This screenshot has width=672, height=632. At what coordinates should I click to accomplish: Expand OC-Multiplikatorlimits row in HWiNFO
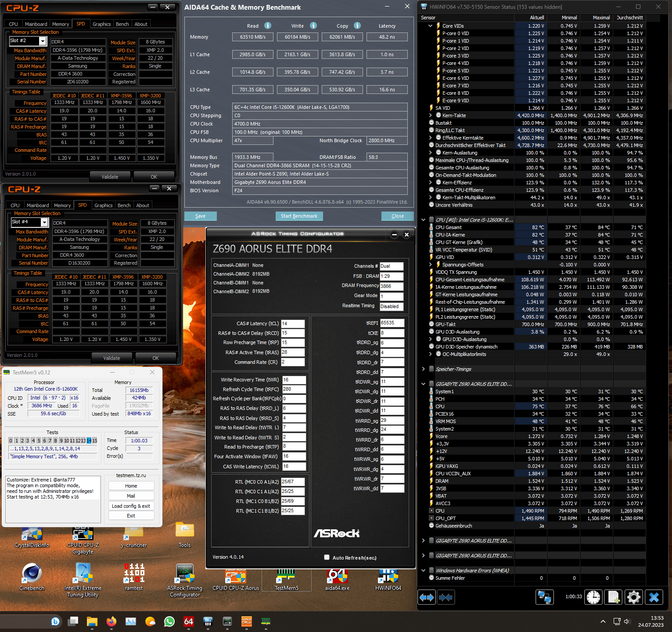(x=431, y=354)
